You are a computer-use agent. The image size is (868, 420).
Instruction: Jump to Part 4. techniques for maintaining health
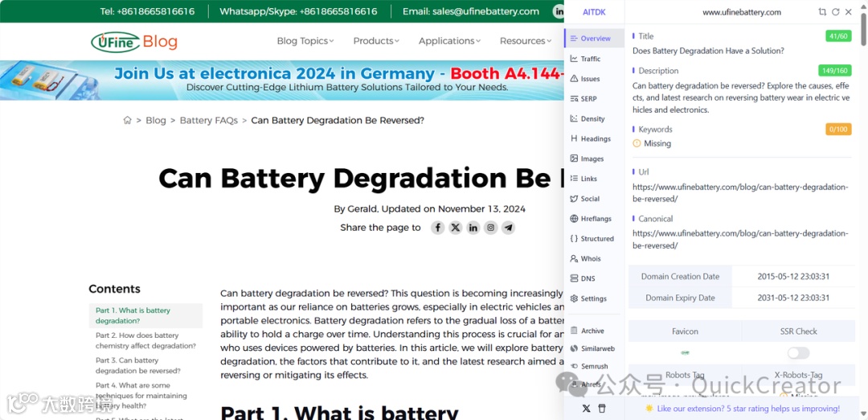point(141,396)
